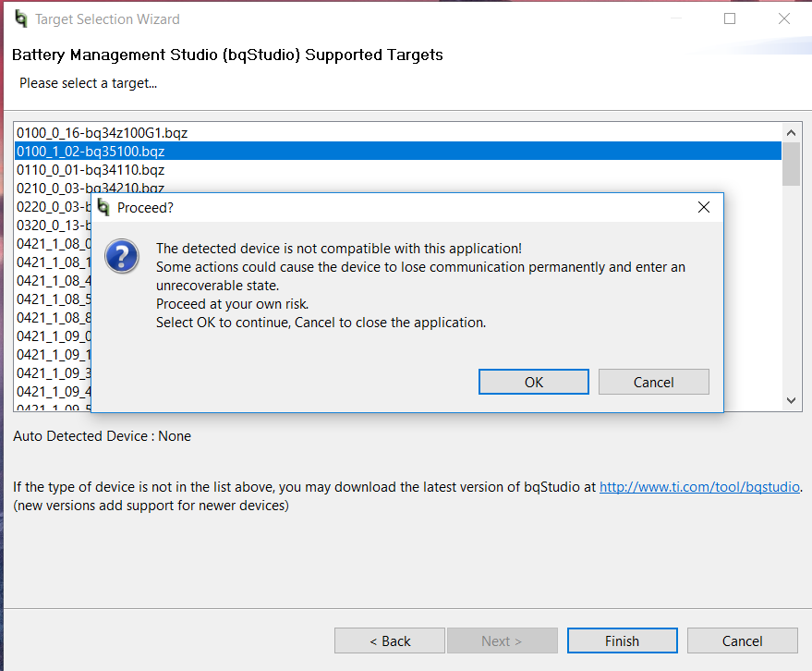This screenshot has width=812, height=671.
Task: Cancel the Proceed? confirmation dialog
Action: (653, 382)
